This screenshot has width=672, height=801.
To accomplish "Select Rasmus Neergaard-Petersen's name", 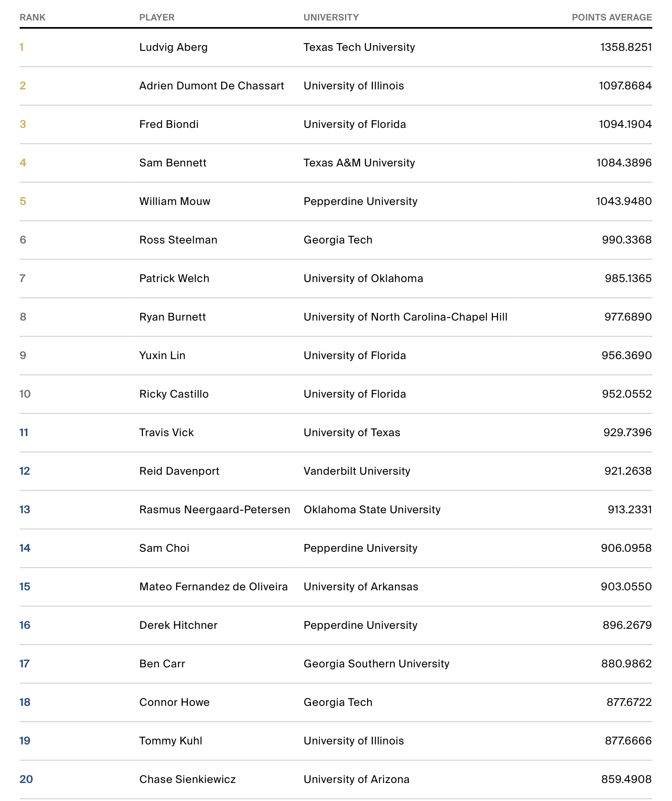I will coord(214,510).
